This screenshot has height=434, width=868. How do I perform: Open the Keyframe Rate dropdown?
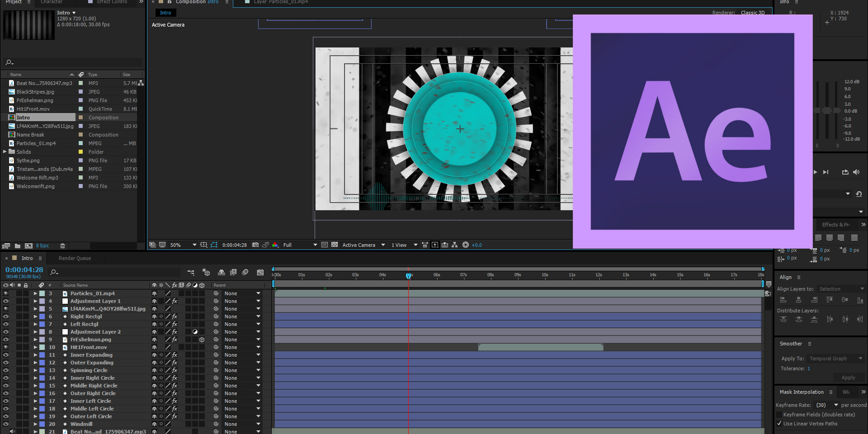[x=827, y=405]
